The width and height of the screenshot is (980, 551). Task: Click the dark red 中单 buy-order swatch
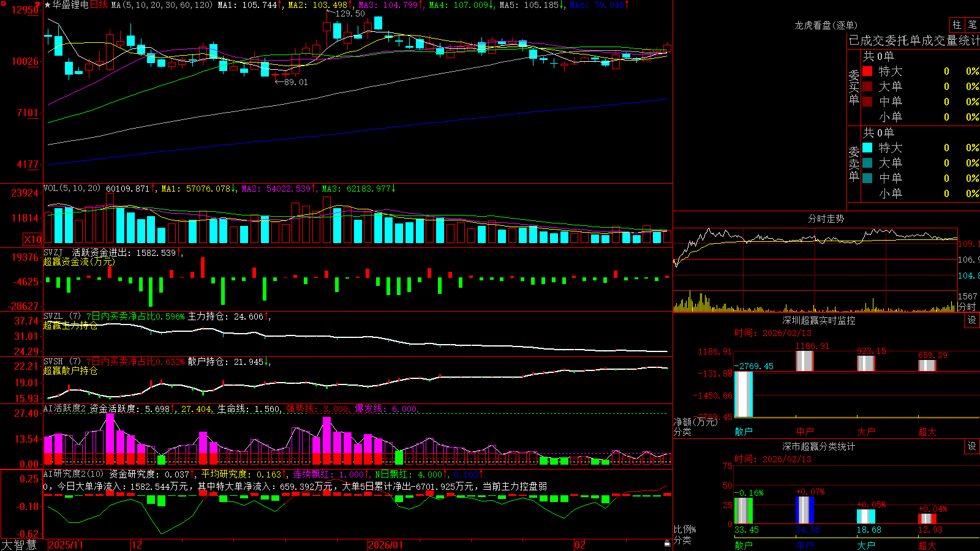click(867, 102)
